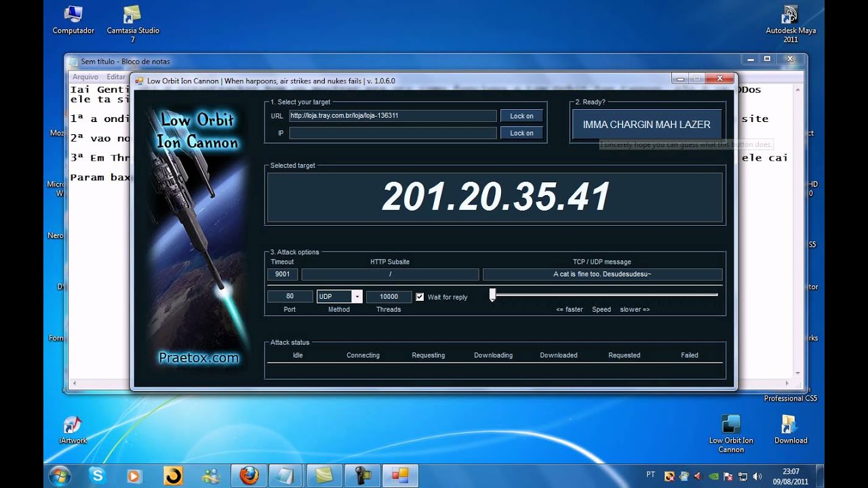Minimize the Notepad window
The width and height of the screenshot is (868, 488).
749,59
